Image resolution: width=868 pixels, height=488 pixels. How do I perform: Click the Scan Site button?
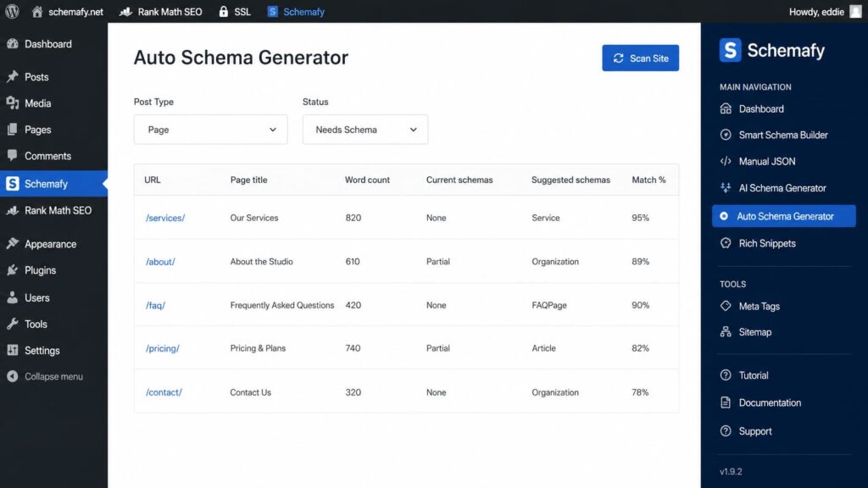[641, 58]
